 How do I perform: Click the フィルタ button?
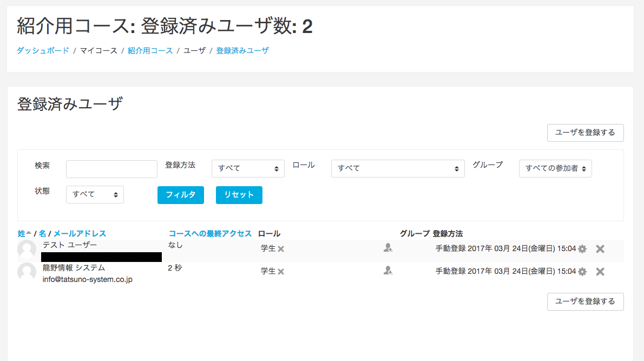click(x=181, y=195)
